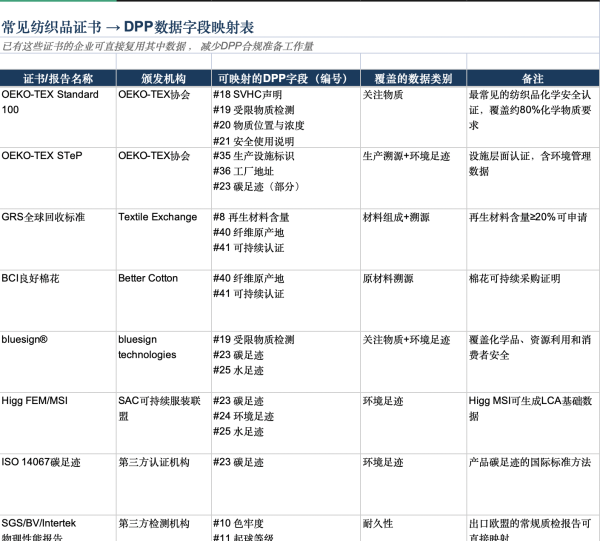The height and width of the screenshot is (541, 600).
Task: Select the 'bluesign technologies' cell
Action: [x=164, y=362]
